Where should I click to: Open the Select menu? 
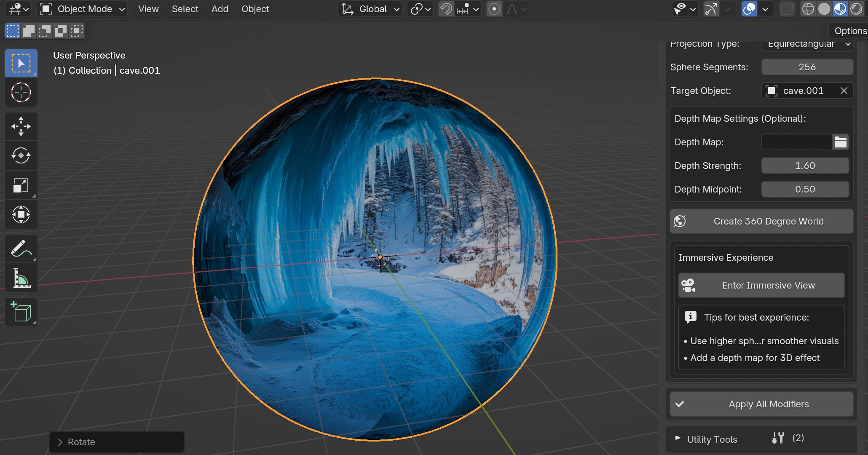pos(185,9)
